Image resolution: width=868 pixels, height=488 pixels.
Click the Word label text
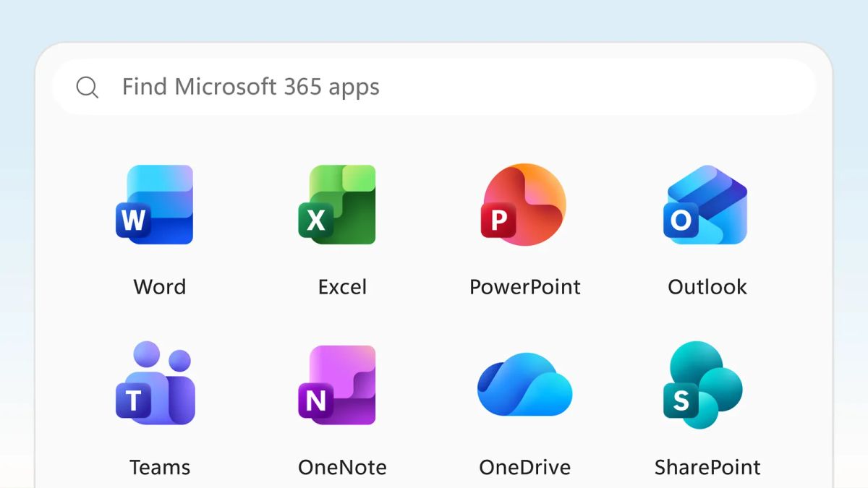160,287
